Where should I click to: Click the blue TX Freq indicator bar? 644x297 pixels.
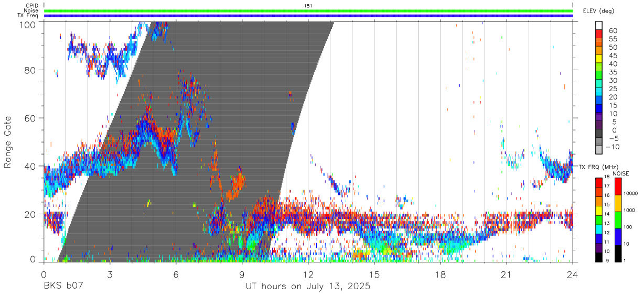tap(308, 16)
